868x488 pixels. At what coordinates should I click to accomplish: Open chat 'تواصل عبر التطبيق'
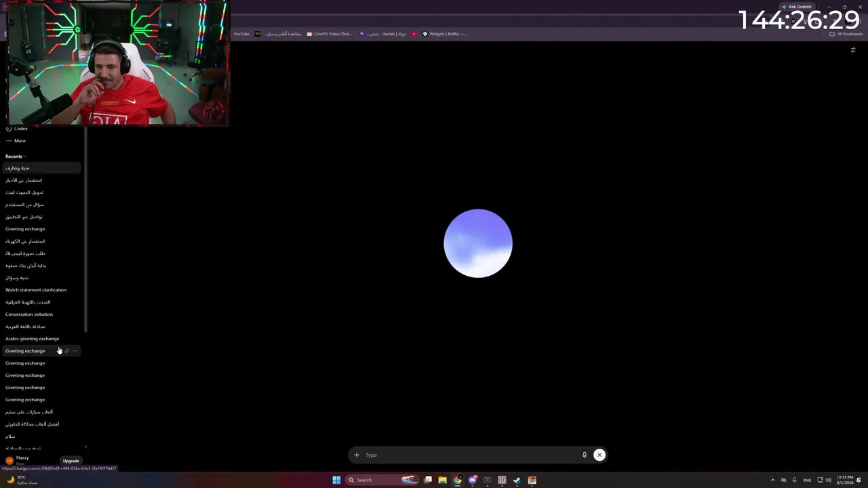coord(41,217)
